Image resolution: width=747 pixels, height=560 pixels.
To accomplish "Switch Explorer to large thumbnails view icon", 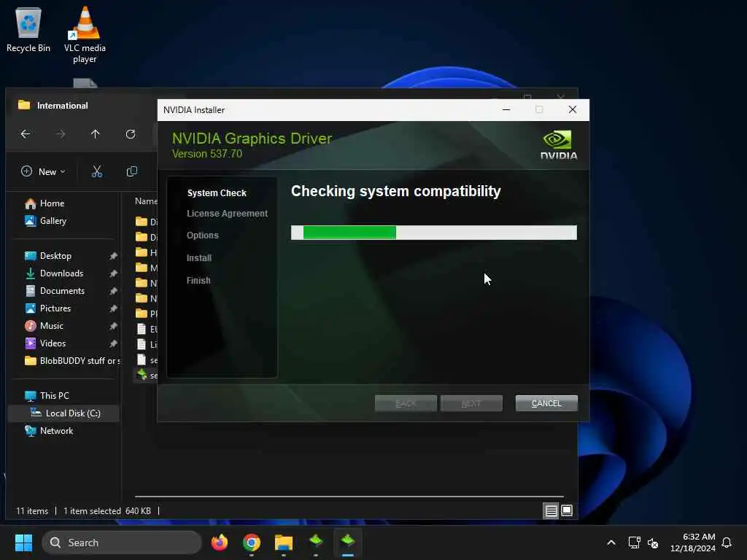I will click(567, 511).
